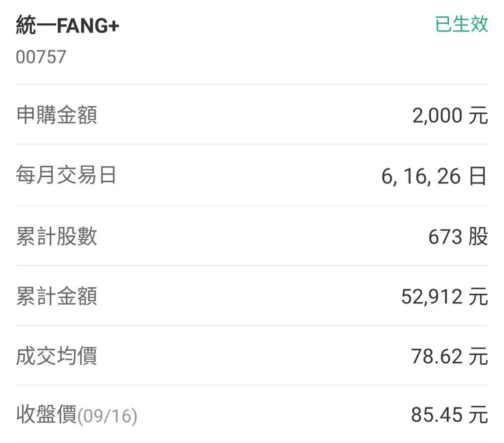
Task: Click the 673 accumulated shares figure
Action: (x=445, y=237)
